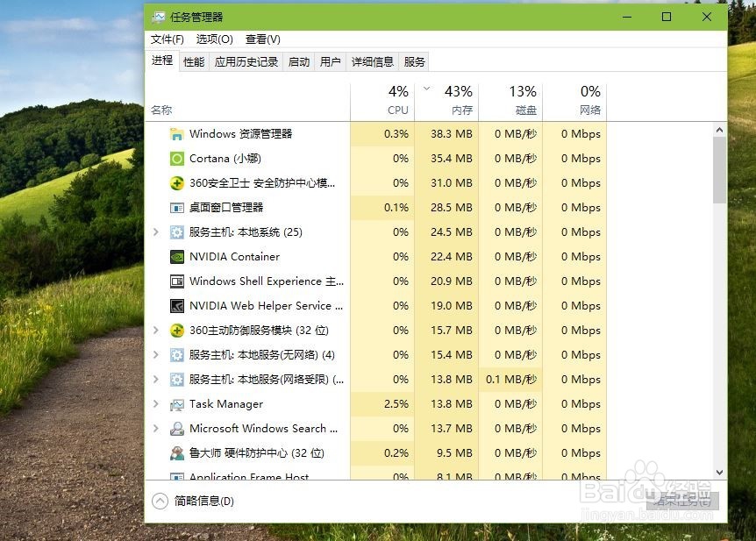
Task: Select the Windows 资源管理器 process name
Action: click(240, 134)
